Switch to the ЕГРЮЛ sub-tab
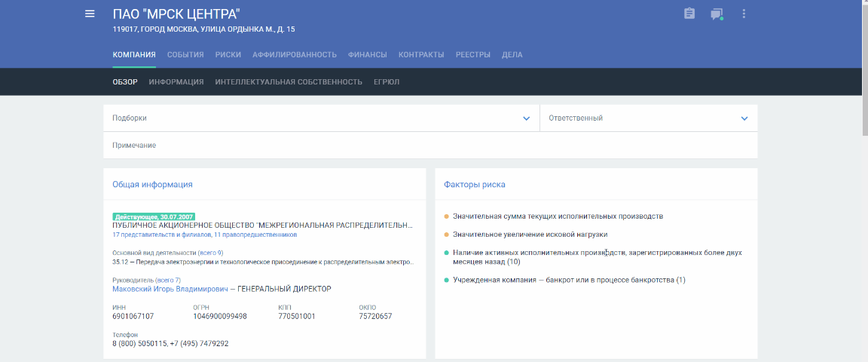 click(387, 82)
